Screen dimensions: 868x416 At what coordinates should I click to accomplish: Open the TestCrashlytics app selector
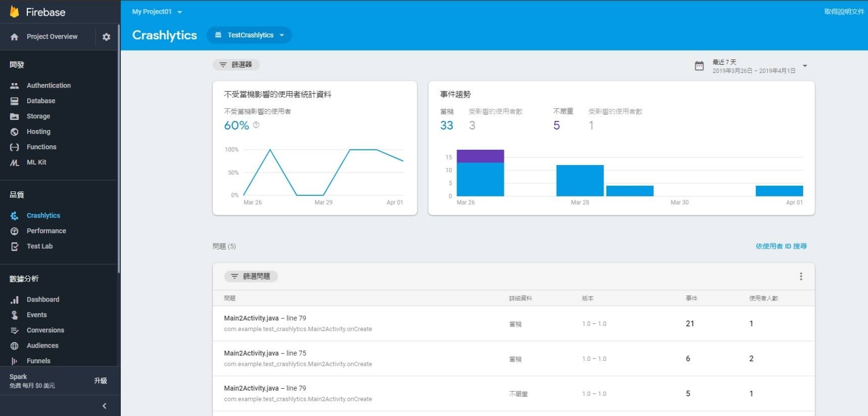click(x=249, y=35)
